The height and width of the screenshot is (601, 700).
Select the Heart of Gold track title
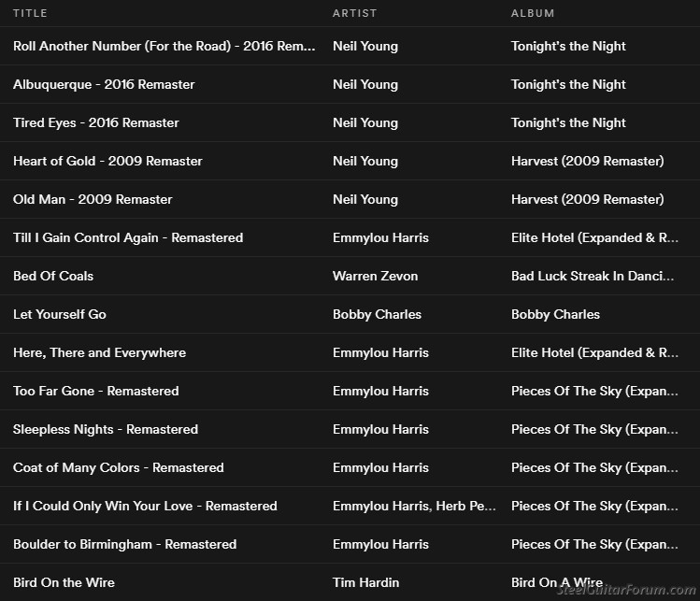pos(107,161)
